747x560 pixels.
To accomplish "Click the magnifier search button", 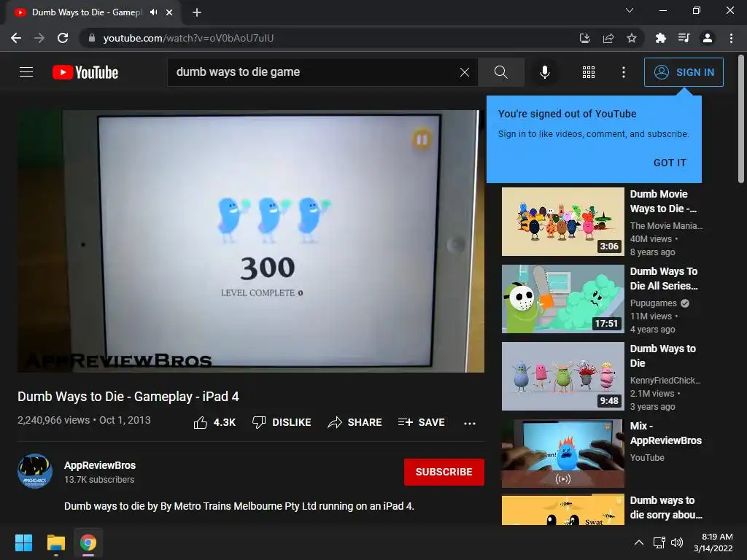I will (x=500, y=72).
